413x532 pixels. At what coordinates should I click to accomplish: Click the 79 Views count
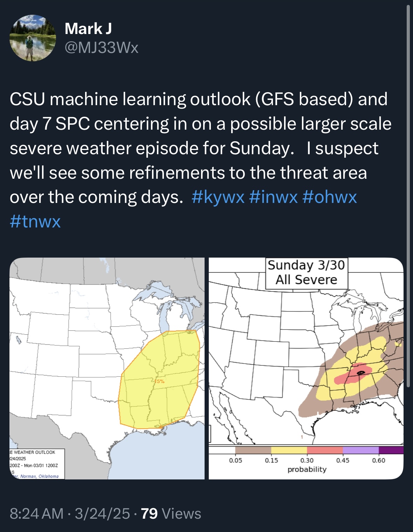171,514
